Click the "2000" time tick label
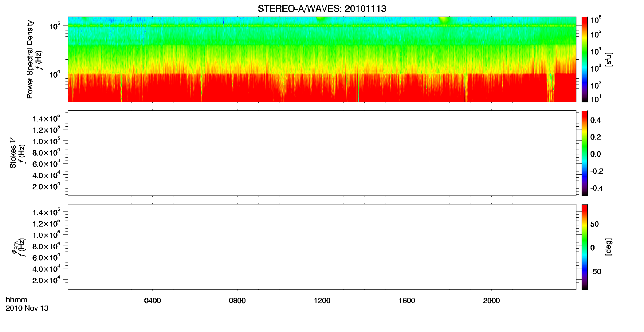The image size is (644, 332). (491, 301)
